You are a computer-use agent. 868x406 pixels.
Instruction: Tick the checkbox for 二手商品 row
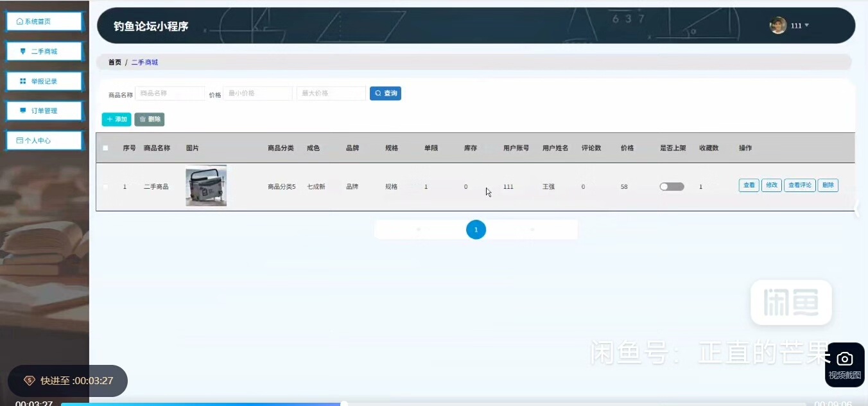tap(105, 186)
